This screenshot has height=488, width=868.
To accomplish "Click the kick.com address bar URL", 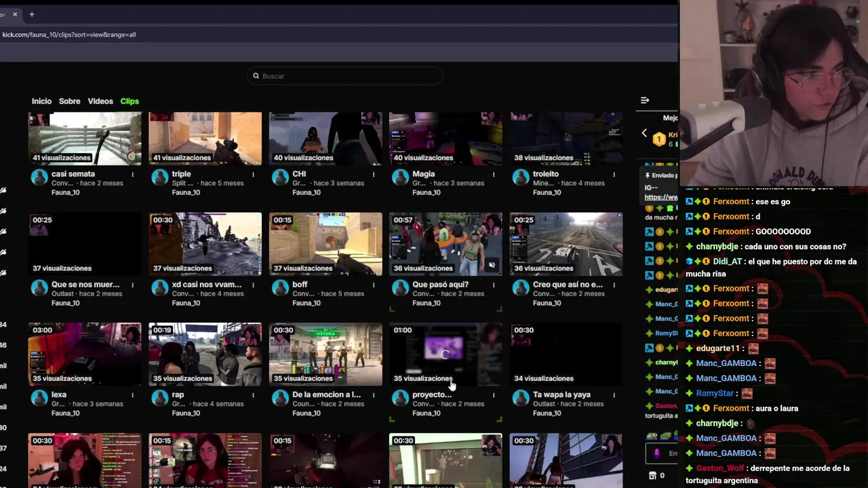I will click(68, 35).
